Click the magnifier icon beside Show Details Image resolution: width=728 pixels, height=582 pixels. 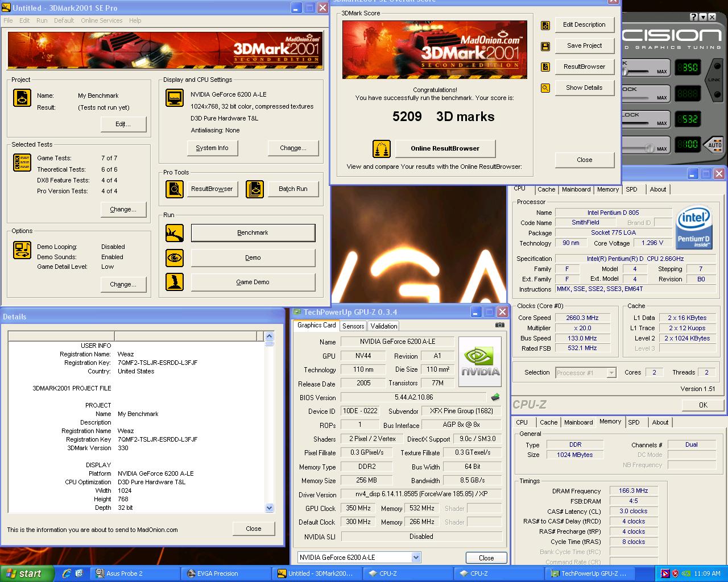545,88
